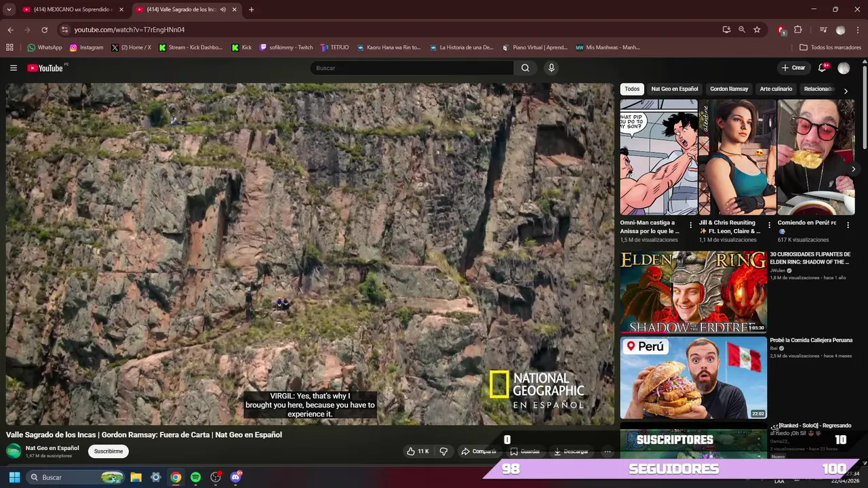This screenshot has height=488, width=868.
Task: View site information icon in address bar
Action: 64,30
